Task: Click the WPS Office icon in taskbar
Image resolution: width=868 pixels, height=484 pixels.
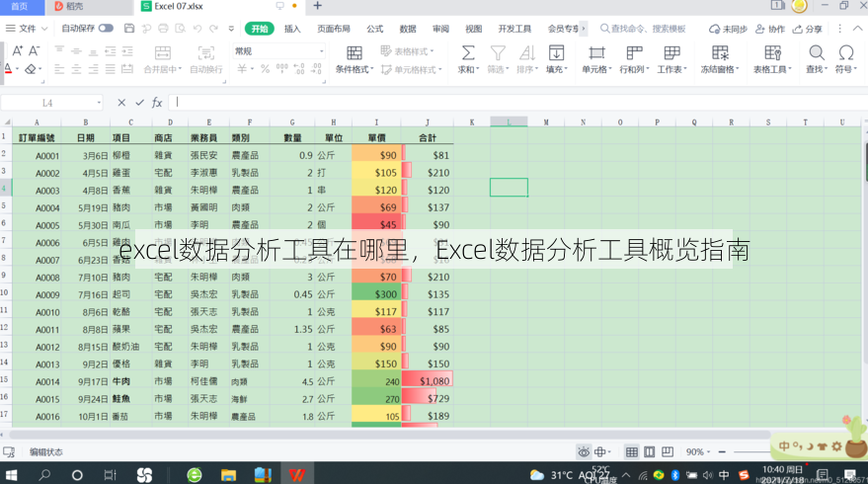Action: click(296, 474)
